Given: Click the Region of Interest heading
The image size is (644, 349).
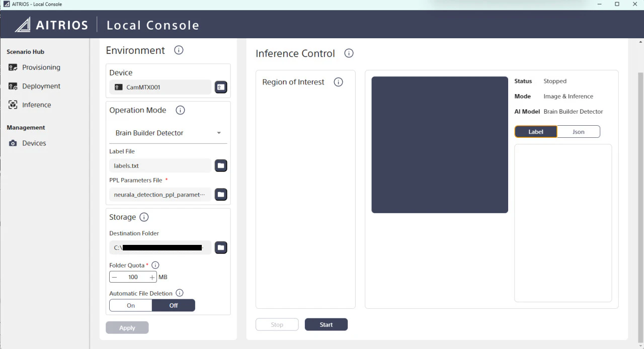Looking at the screenshot, I should point(293,82).
